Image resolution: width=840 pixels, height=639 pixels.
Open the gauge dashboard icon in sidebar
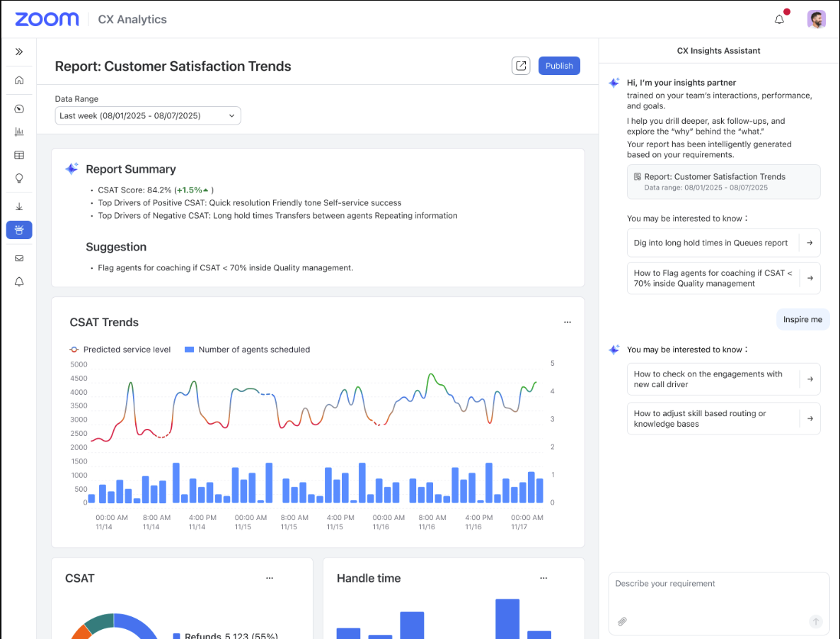pyautogui.click(x=19, y=109)
